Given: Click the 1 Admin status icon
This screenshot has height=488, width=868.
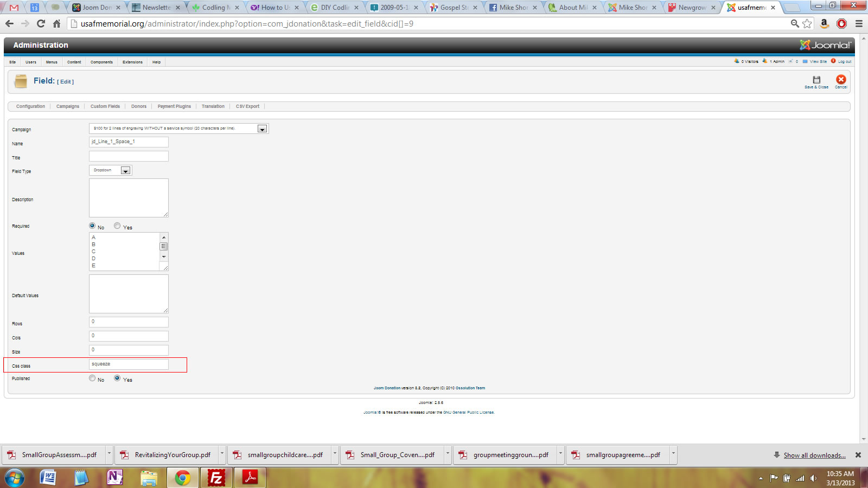Looking at the screenshot, I should pyautogui.click(x=764, y=61).
